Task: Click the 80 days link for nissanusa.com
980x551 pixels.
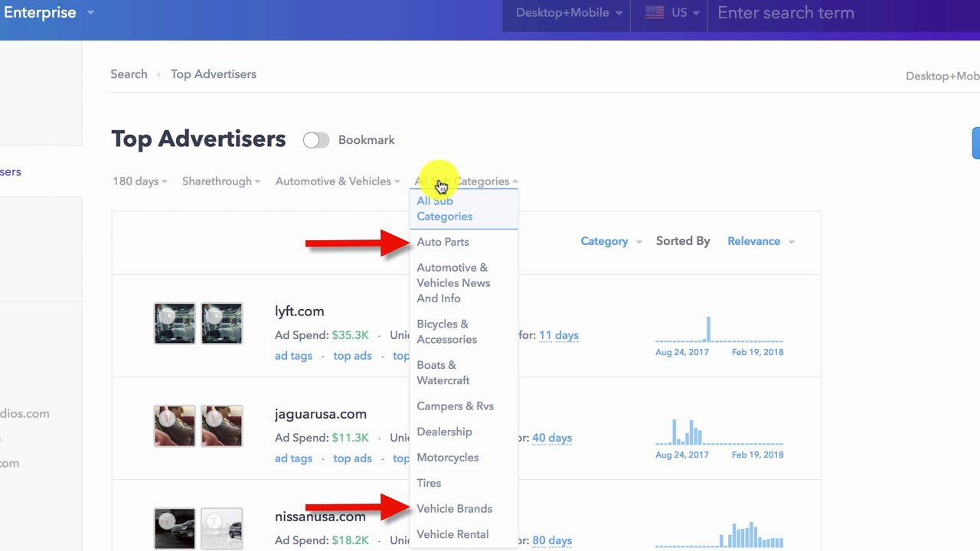Action: pyautogui.click(x=552, y=540)
